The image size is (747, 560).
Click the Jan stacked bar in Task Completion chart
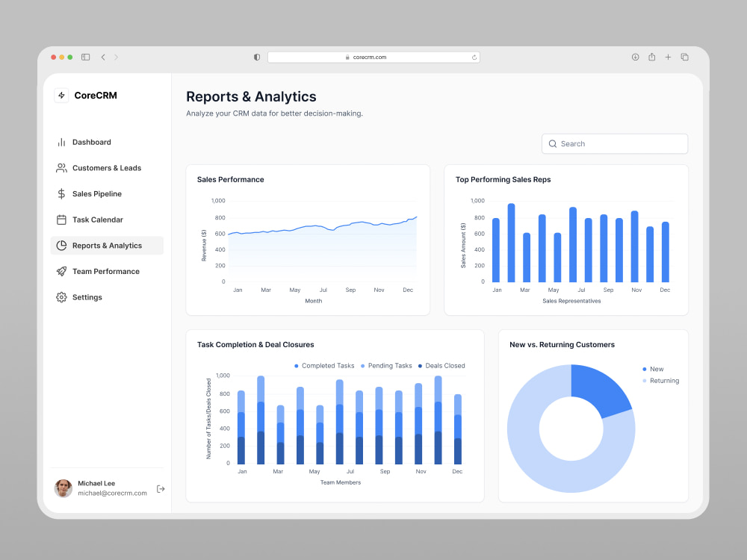(x=241, y=427)
